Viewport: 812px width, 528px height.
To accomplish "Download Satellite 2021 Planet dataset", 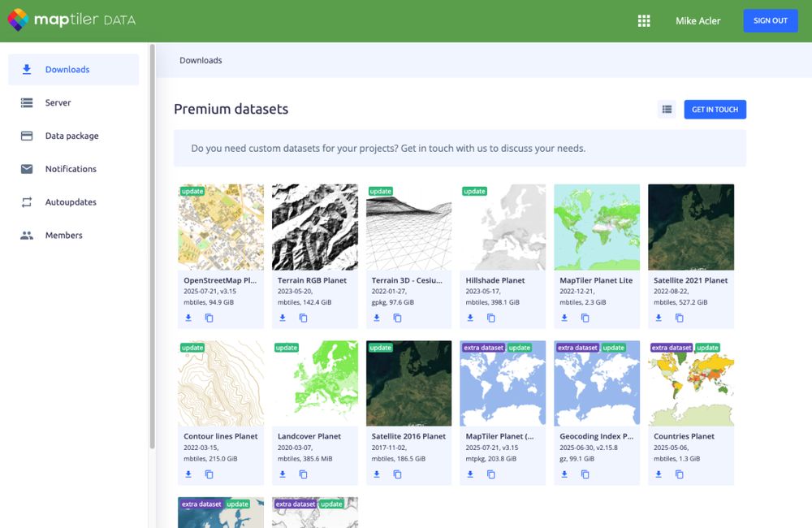I will 659,318.
